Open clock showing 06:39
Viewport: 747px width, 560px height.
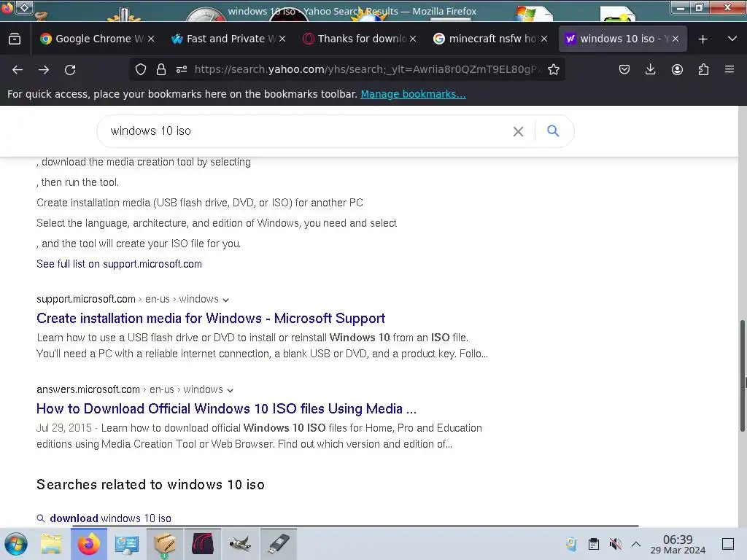tap(678, 544)
